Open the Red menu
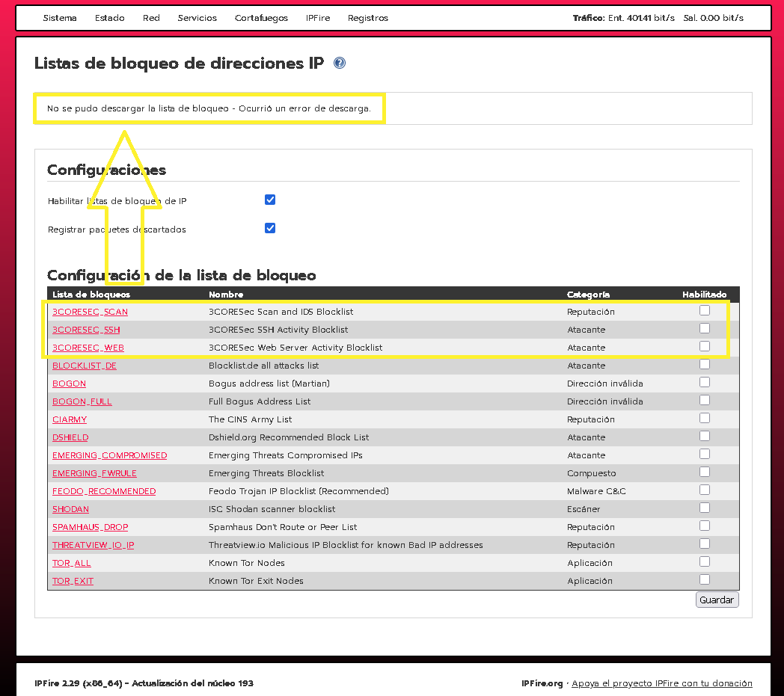The height and width of the screenshot is (696, 784). 151,18
